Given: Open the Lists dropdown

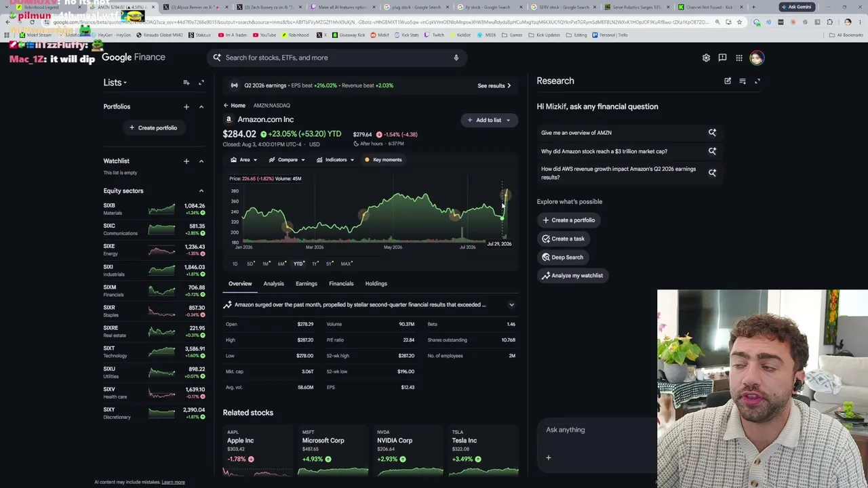Looking at the screenshot, I should pos(115,83).
